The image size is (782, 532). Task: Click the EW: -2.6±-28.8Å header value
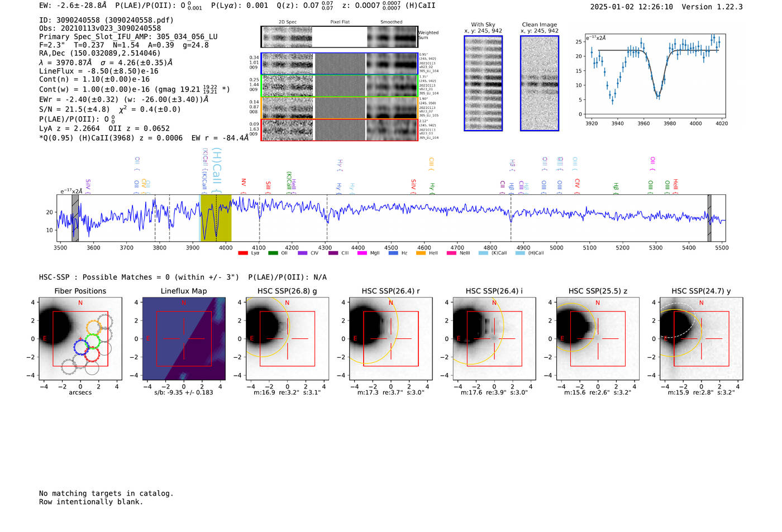tap(73, 5)
